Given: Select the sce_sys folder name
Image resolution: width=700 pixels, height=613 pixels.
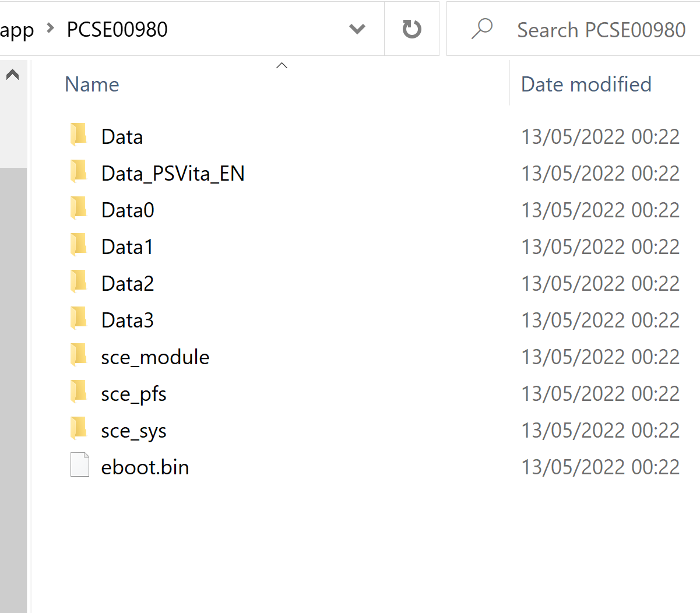Looking at the screenshot, I should (x=133, y=431).
